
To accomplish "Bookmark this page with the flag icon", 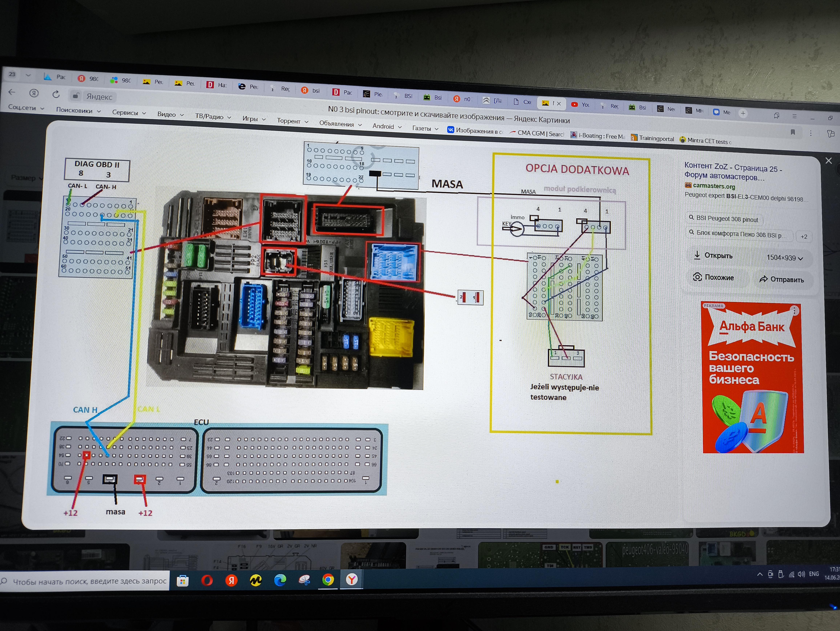I will coord(793,132).
